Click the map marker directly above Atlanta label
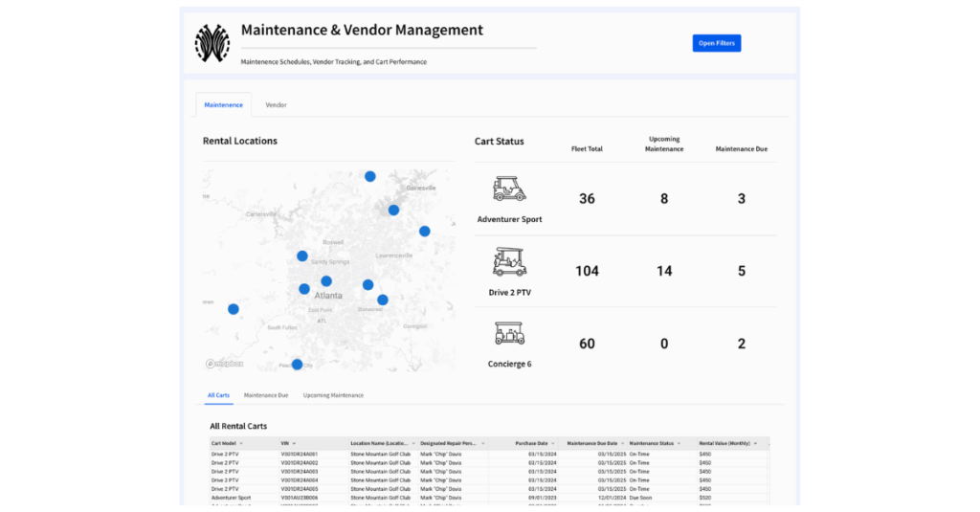The image size is (980, 512). pyautogui.click(x=326, y=281)
